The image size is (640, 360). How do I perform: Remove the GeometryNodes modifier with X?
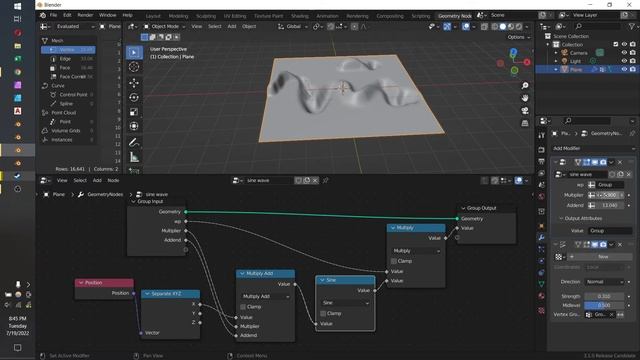click(620, 162)
